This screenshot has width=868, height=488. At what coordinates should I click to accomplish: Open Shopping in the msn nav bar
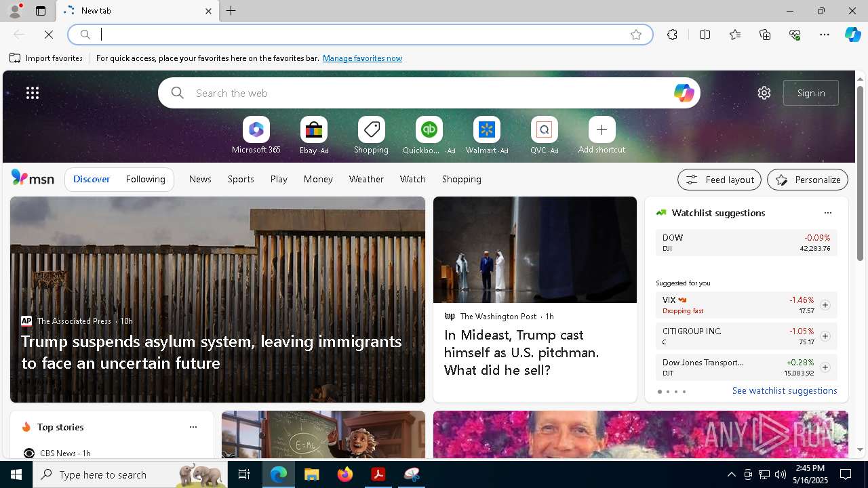pos(462,179)
